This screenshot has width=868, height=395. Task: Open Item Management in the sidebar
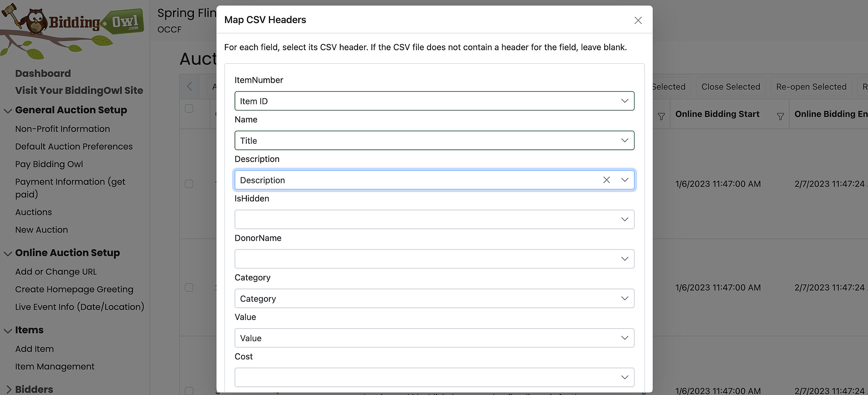point(55,367)
